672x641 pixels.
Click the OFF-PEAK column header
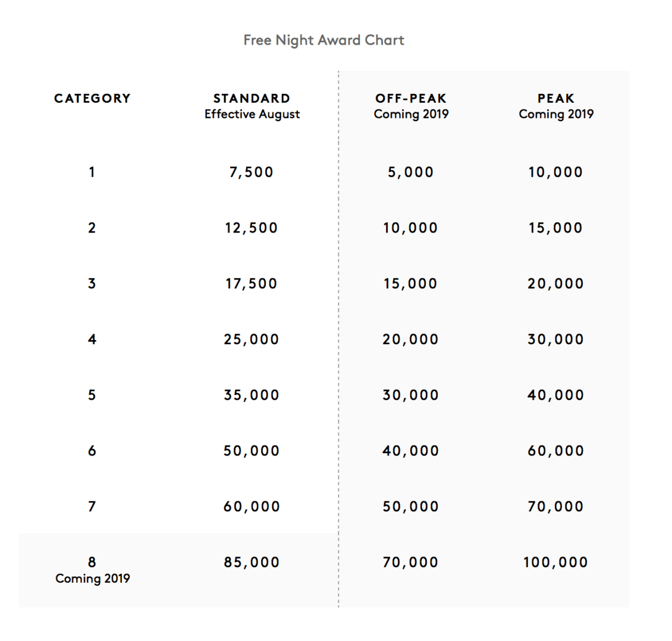[x=410, y=98]
